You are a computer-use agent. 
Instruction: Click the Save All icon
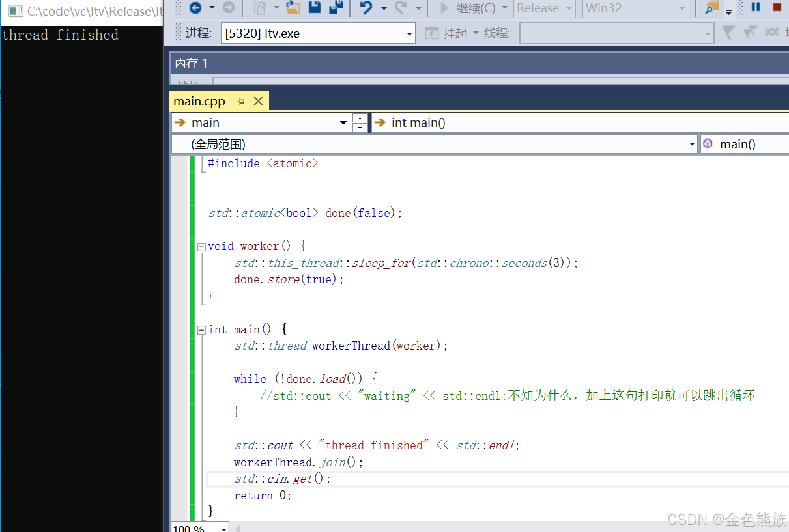tap(336, 8)
